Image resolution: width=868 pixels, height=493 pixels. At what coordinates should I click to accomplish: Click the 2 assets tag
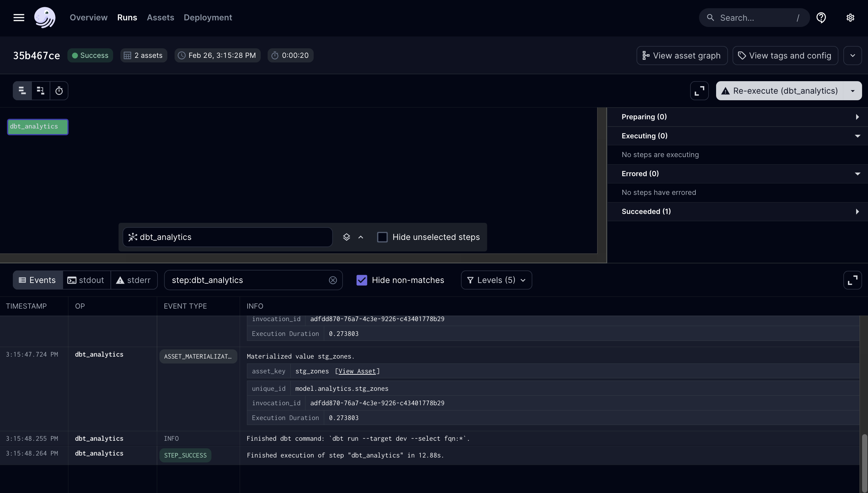click(144, 55)
